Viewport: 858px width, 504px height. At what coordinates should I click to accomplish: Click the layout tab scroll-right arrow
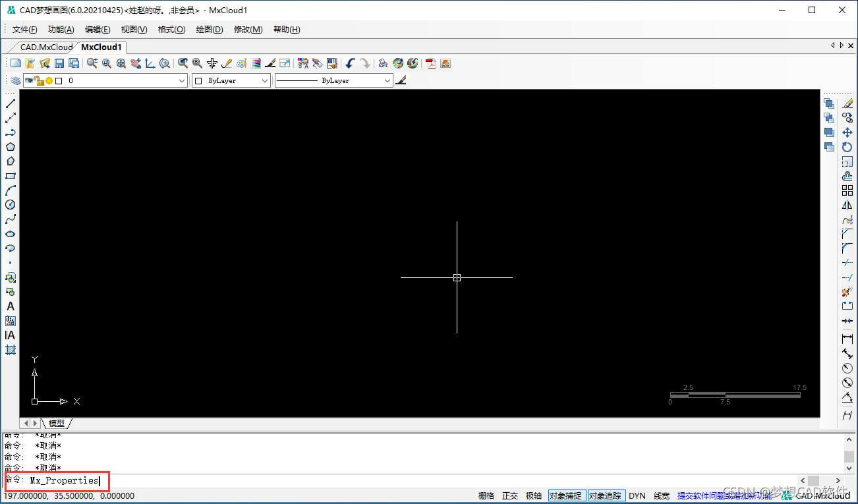point(36,423)
